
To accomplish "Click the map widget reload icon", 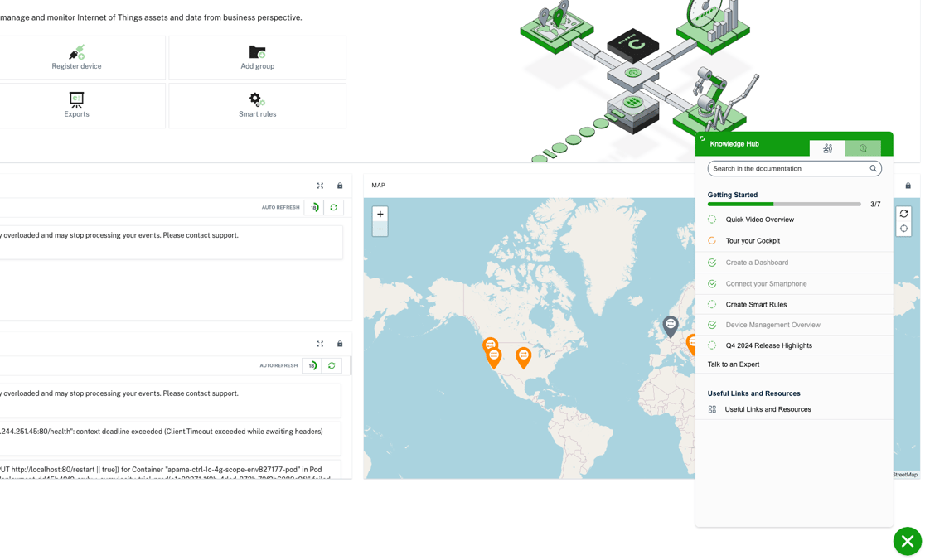I will tap(903, 214).
